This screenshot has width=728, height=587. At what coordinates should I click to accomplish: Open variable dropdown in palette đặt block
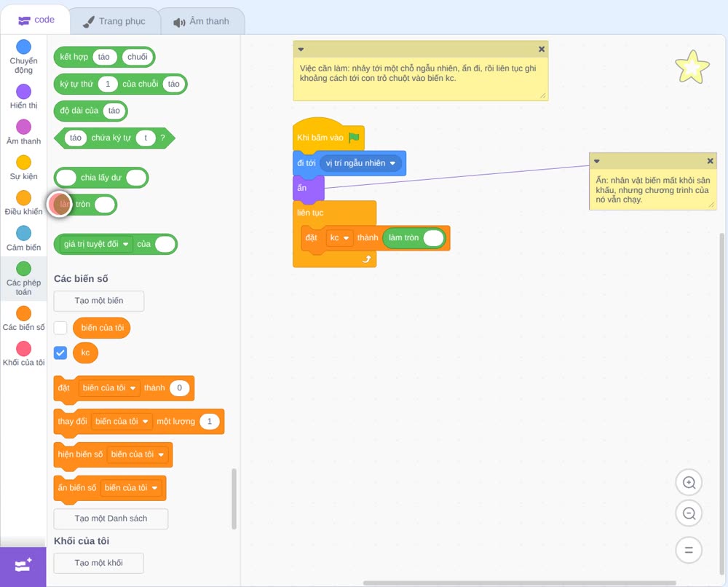coord(109,387)
